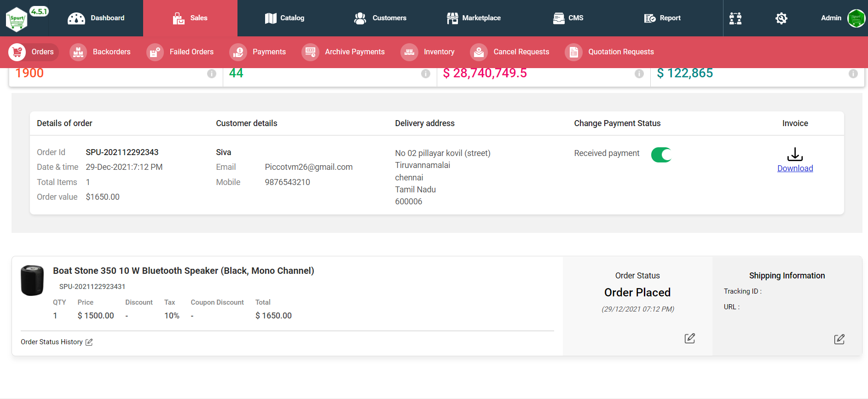Open the Customers people icon

pos(360,18)
